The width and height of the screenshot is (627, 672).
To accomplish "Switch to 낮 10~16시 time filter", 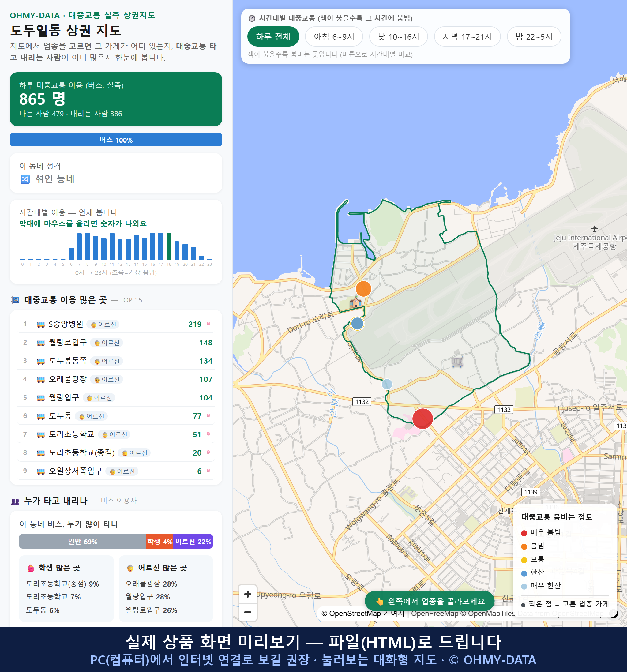I will point(399,36).
